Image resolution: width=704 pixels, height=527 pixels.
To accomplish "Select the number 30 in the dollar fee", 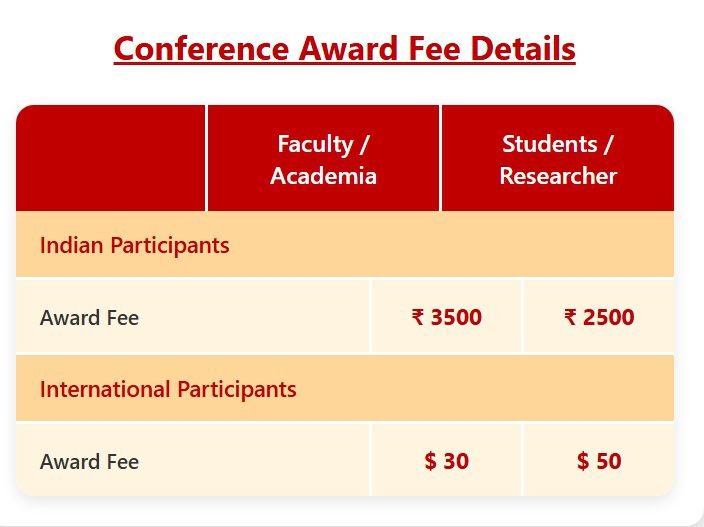I will coord(456,461).
